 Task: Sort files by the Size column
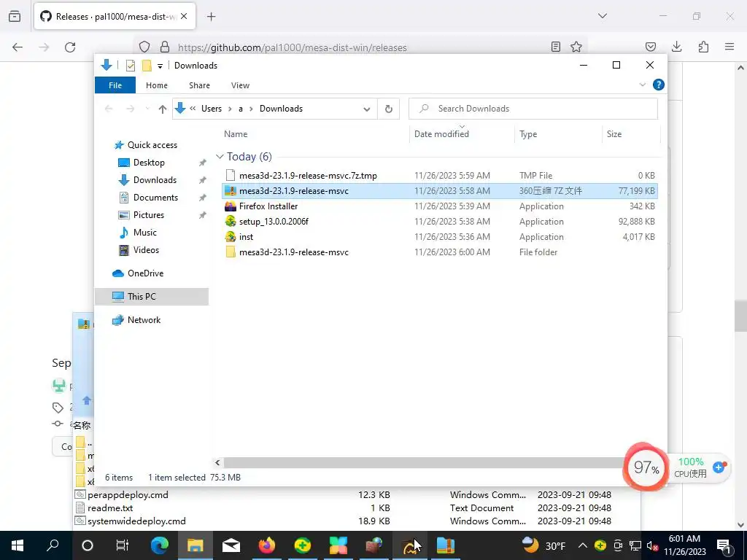pyautogui.click(x=614, y=134)
